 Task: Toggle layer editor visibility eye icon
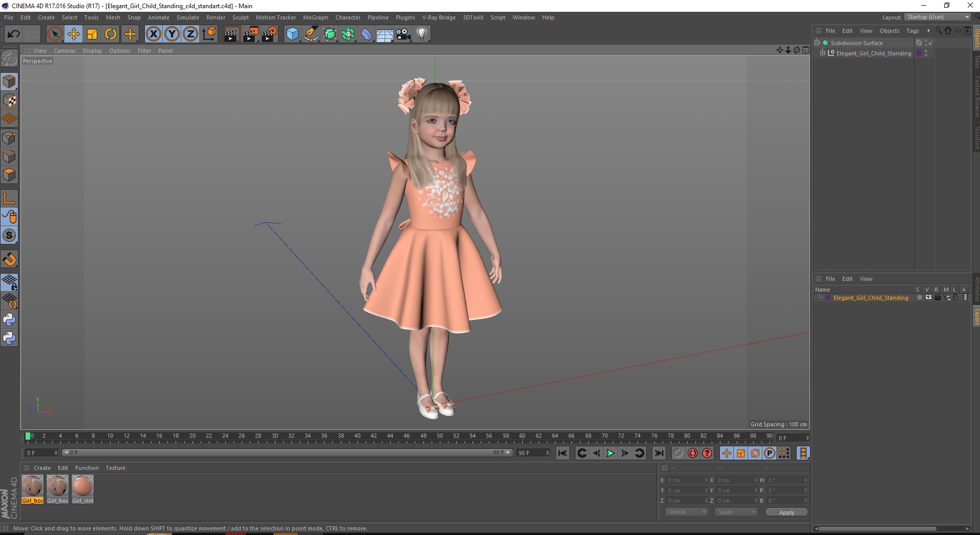point(928,298)
